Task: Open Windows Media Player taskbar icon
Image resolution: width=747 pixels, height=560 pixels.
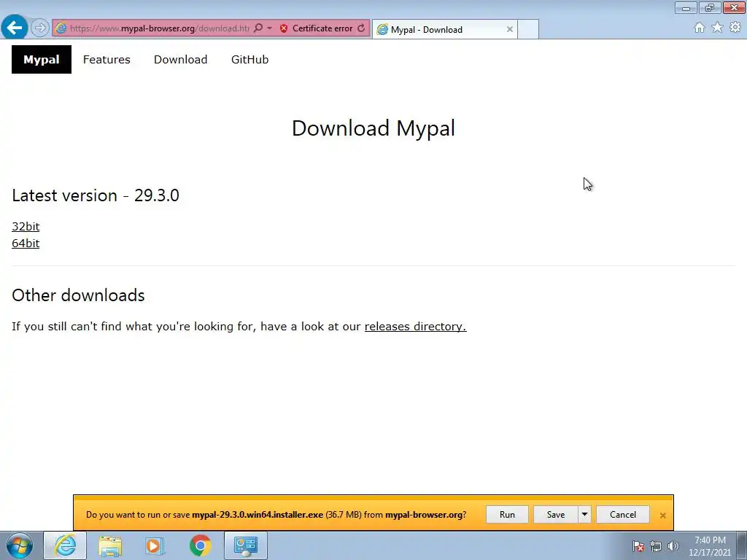Action: [155, 545]
